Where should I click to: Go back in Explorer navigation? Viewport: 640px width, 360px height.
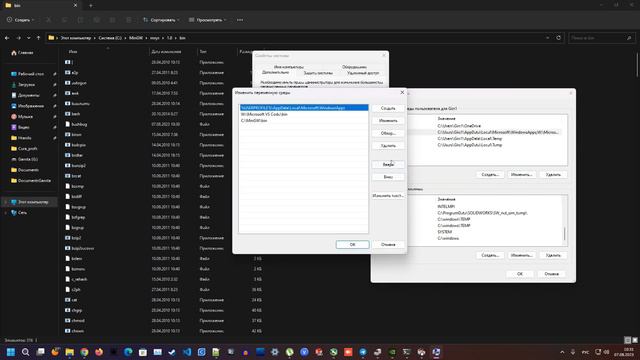[x=7, y=38]
